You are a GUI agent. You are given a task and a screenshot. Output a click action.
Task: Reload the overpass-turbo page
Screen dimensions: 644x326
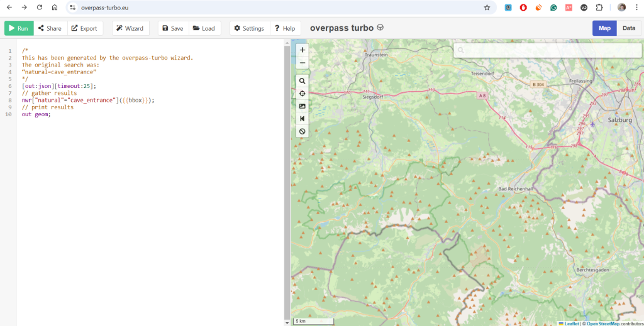point(40,8)
